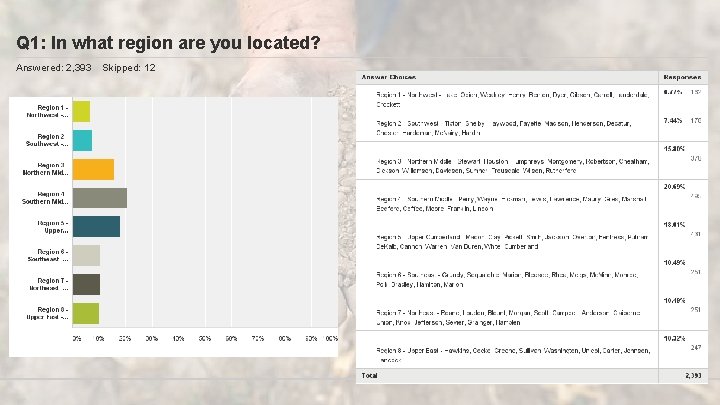Click the orange Region 3 Northern Middle bar
This screenshot has height=405, width=720.
coord(93,169)
